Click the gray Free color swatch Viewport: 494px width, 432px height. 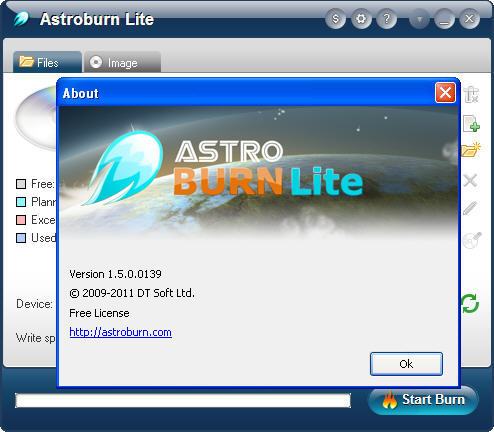point(21,184)
